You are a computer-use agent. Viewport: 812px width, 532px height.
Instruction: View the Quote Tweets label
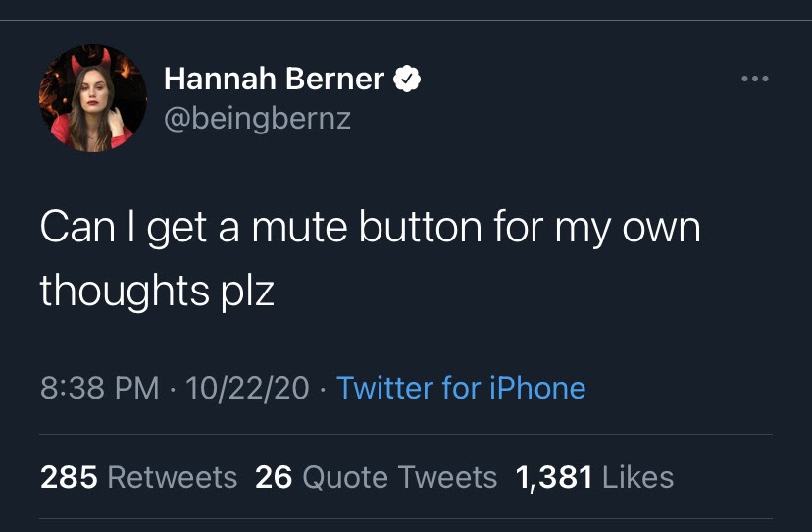click(x=400, y=477)
